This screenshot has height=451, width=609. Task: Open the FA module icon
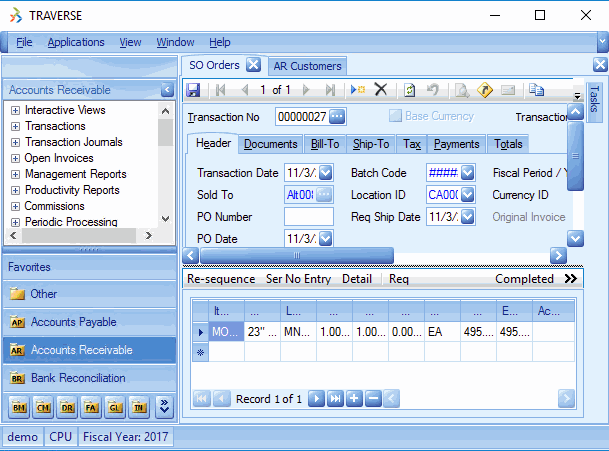[91, 407]
